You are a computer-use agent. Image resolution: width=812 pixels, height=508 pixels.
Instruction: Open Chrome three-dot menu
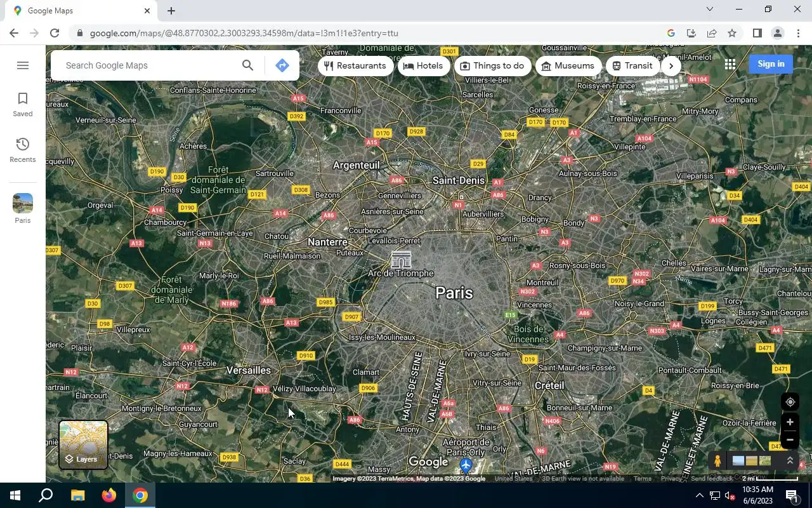click(x=798, y=33)
